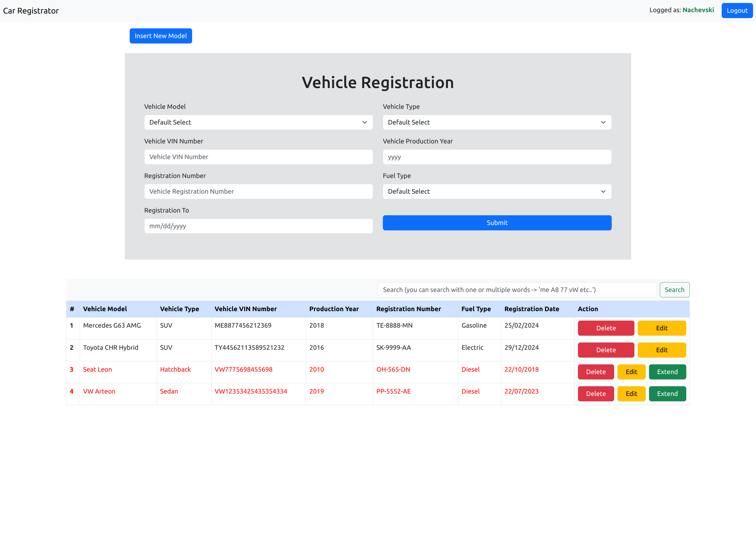Open the Vehicle Model dropdown
756x548 pixels.
click(258, 122)
